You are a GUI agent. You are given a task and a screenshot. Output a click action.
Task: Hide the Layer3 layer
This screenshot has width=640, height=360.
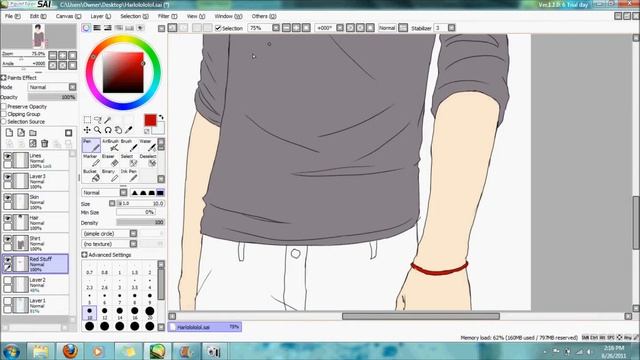pyautogui.click(x=7, y=177)
